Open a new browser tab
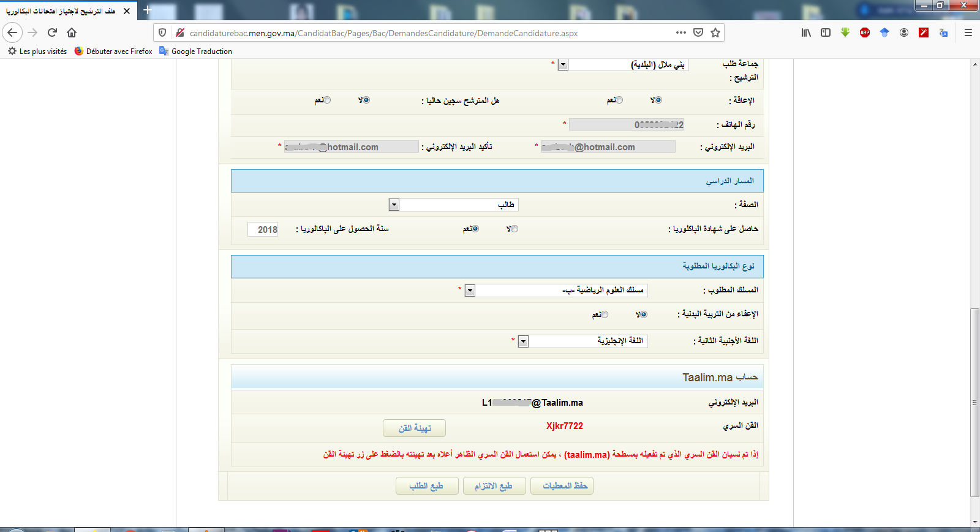 147,10
